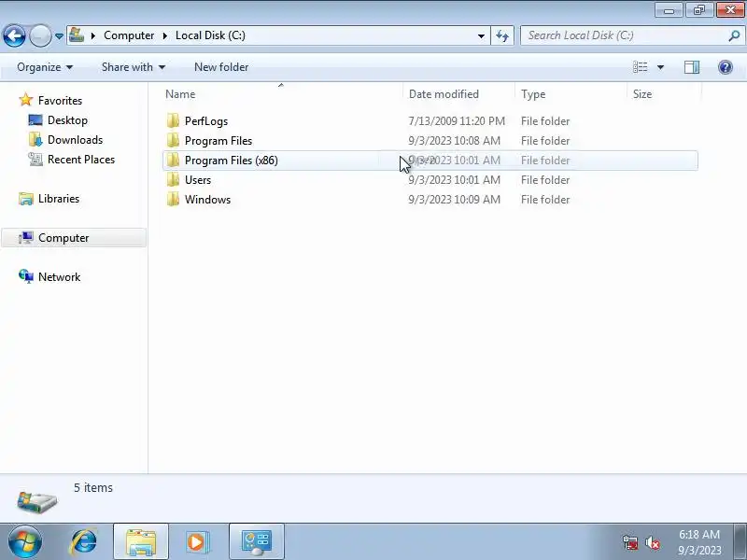Screen dimensions: 747x560
Task: Create a New folder
Action: point(221,67)
